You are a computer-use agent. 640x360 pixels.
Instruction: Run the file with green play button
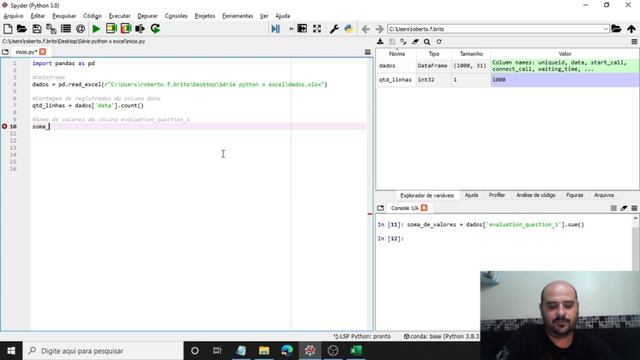(x=96, y=29)
